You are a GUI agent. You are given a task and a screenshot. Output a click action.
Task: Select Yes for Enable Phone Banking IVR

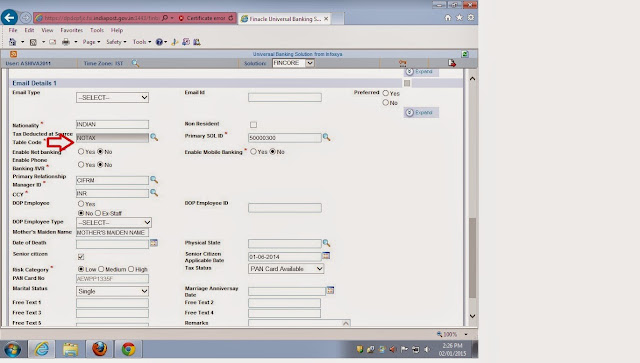pyautogui.click(x=81, y=165)
